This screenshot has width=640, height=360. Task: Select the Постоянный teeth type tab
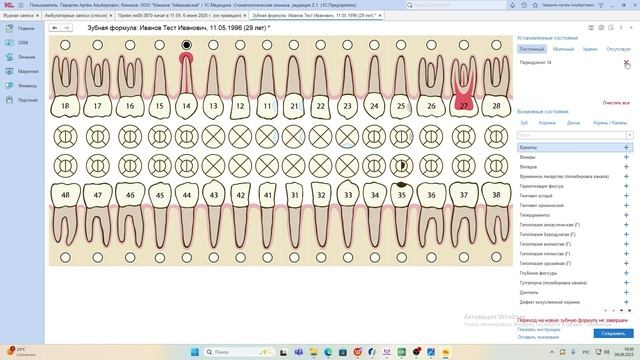pyautogui.click(x=532, y=49)
